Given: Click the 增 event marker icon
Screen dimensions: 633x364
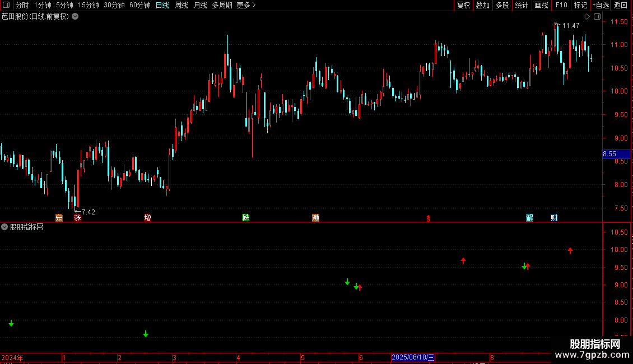Looking at the screenshot, I should pyautogui.click(x=148, y=218).
